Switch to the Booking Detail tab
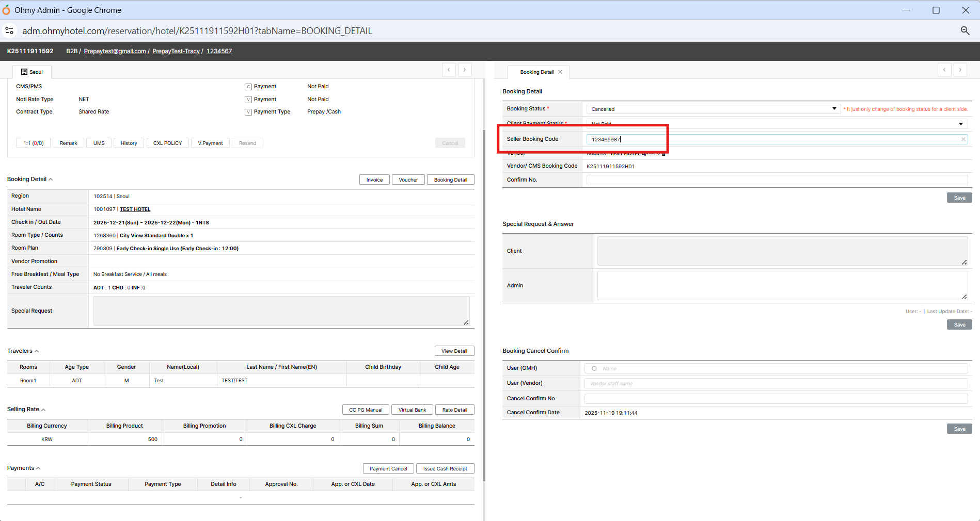980x521 pixels. pos(536,72)
